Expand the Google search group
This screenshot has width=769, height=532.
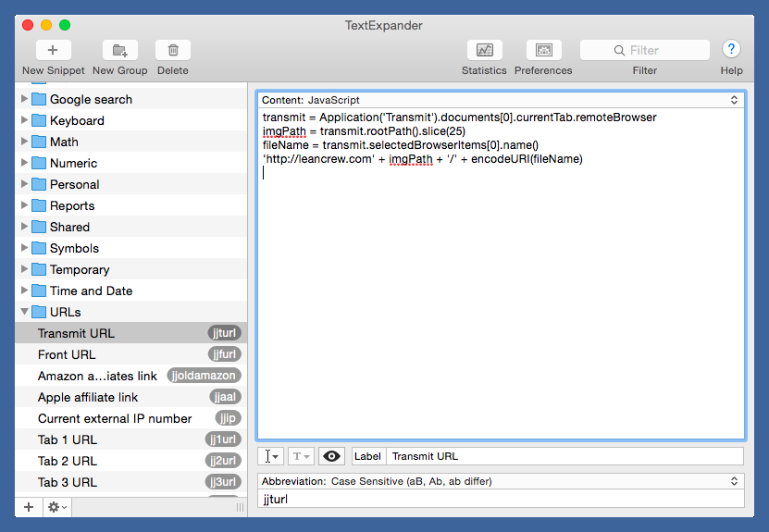pyautogui.click(x=25, y=99)
